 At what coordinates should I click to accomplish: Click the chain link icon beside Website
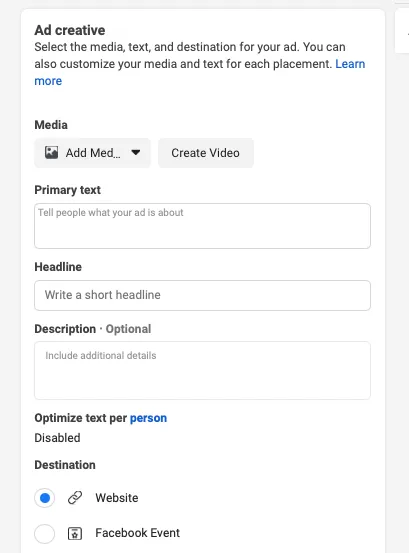pyautogui.click(x=75, y=498)
